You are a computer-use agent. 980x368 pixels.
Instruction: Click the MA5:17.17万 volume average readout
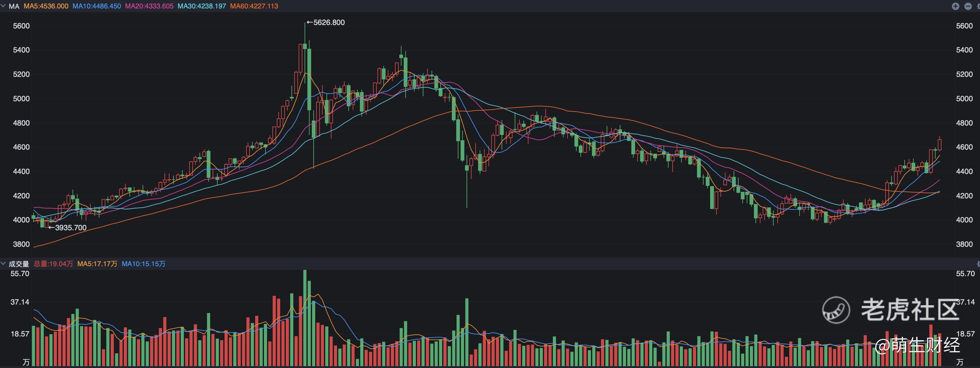[97, 264]
